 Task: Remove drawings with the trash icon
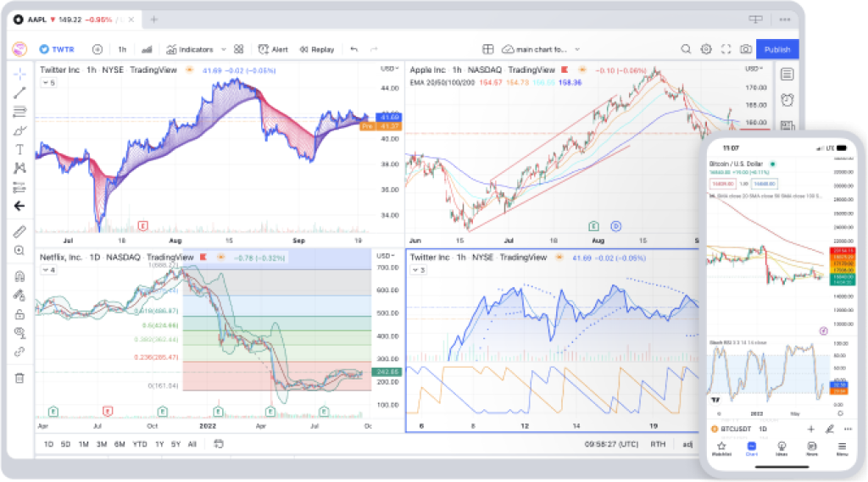(x=19, y=379)
